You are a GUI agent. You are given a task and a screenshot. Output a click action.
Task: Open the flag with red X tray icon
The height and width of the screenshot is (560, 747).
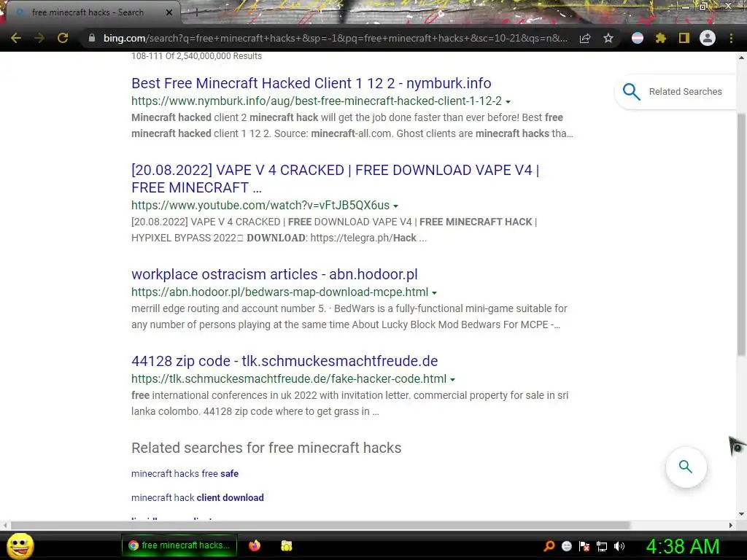click(584, 546)
